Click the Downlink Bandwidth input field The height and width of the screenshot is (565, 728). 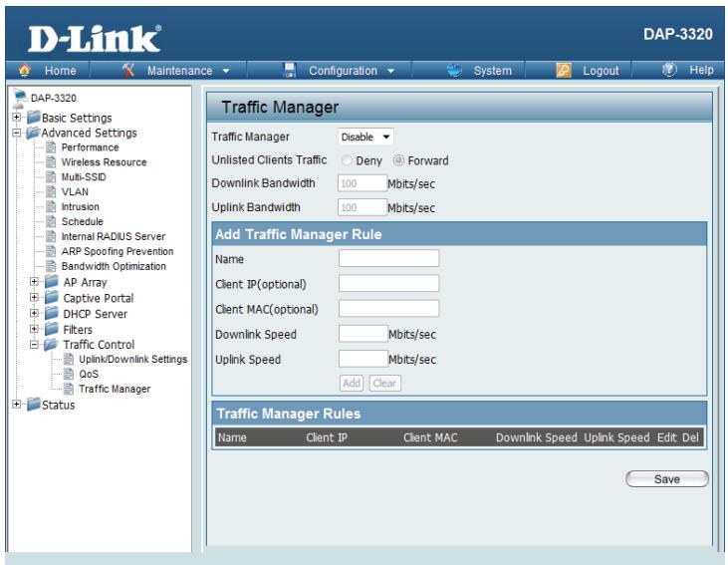click(363, 183)
